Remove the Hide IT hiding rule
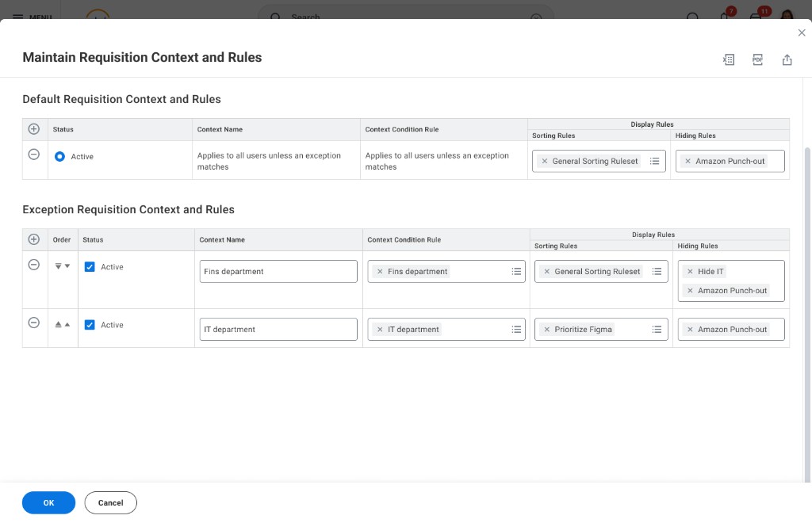The height and width of the screenshot is (523, 812). point(690,271)
